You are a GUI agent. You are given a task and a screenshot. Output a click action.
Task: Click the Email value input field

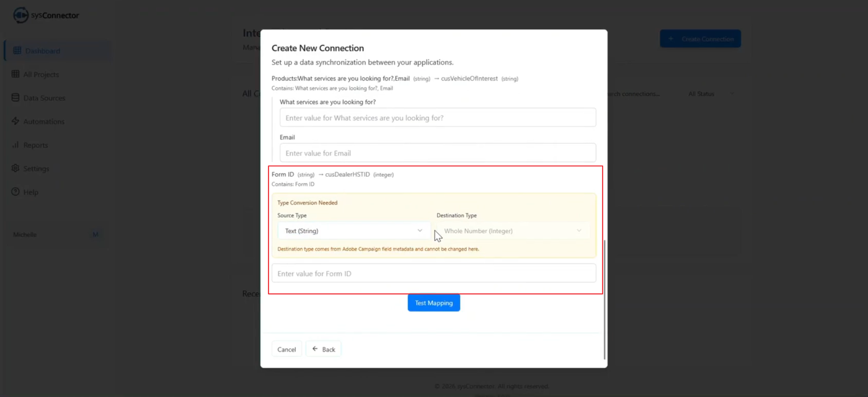438,153
